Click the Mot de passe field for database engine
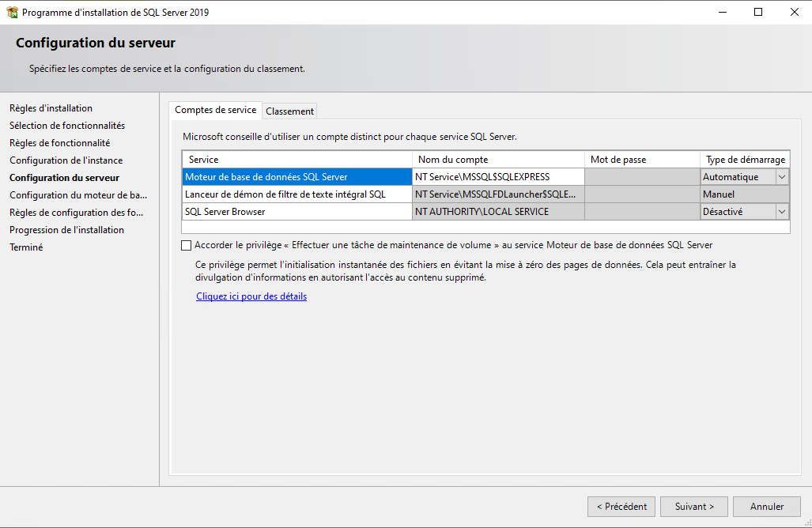This screenshot has height=528, width=812. (642, 177)
